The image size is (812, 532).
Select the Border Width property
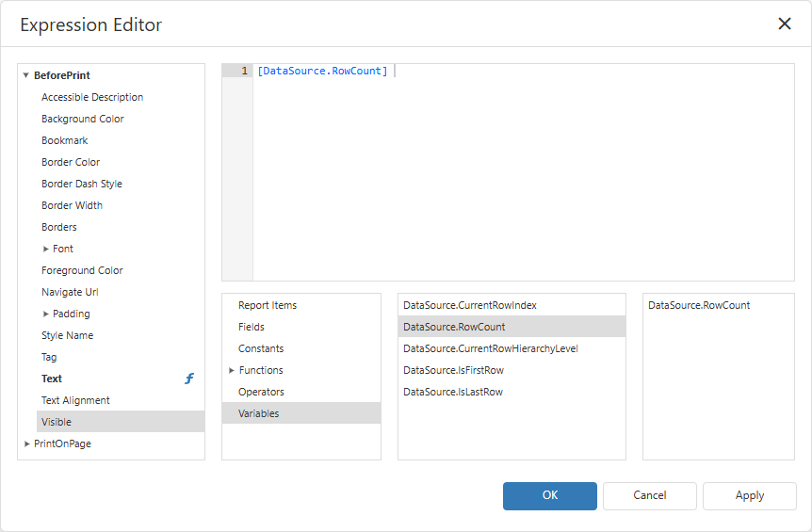(72, 205)
